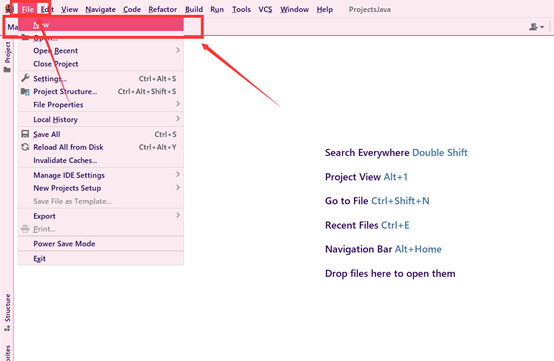Open Settings from the File menu

point(101,78)
